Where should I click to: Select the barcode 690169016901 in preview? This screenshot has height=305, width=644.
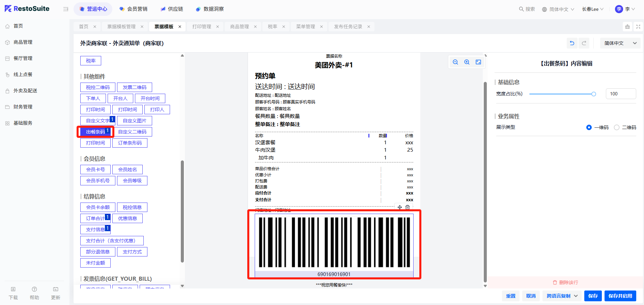334,246
